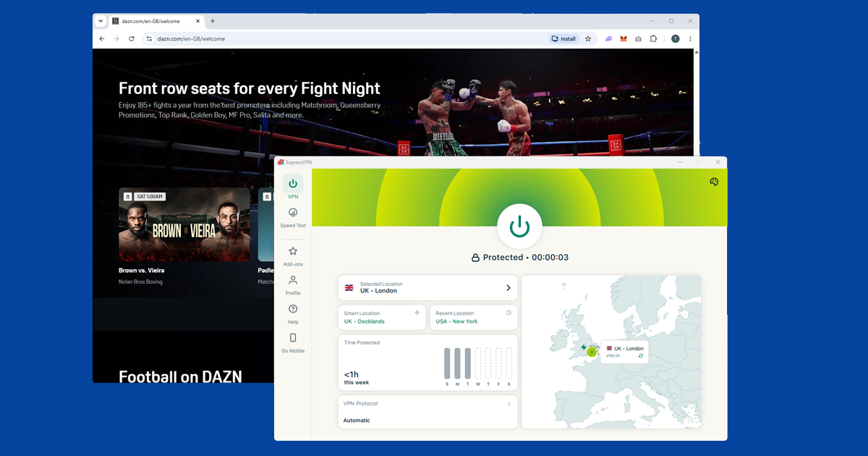Screen dimensions: 868x456
Task: Open Go Mobile in ExpressVPN sidebar
Action: pos(293,343)
